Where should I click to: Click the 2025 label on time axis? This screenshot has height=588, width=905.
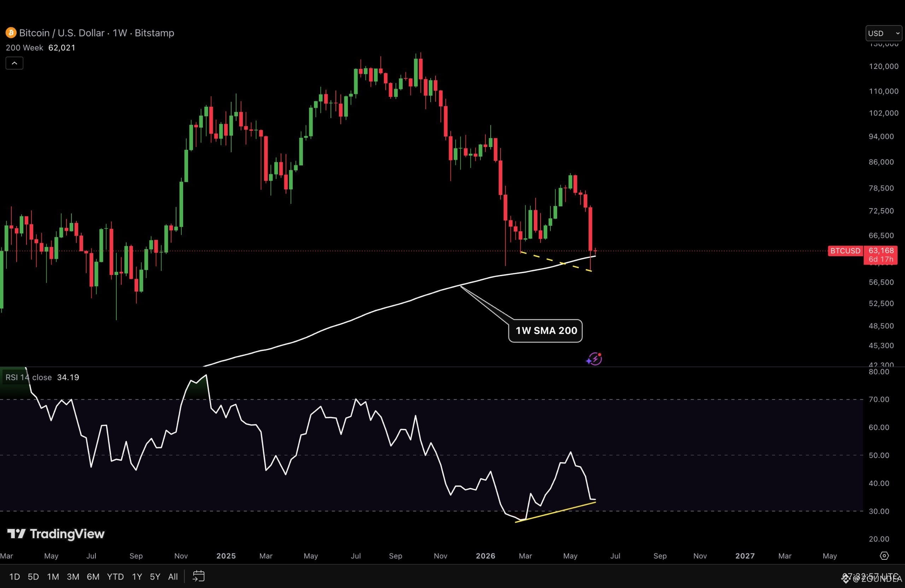[x=226, y=556]
